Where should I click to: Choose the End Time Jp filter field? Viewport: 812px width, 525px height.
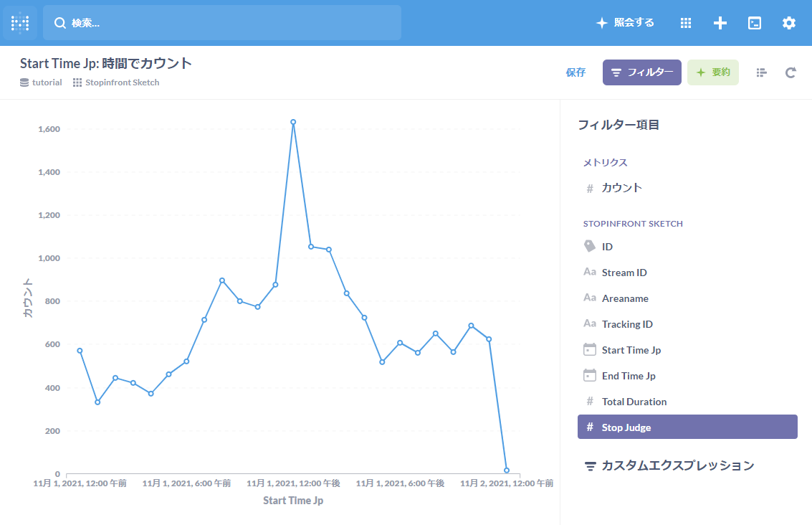pos(628,376)
